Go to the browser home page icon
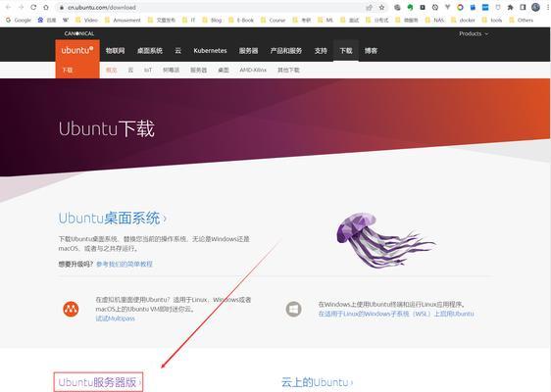This screenshot has height=392, width=551. click(x=46, y=8)
